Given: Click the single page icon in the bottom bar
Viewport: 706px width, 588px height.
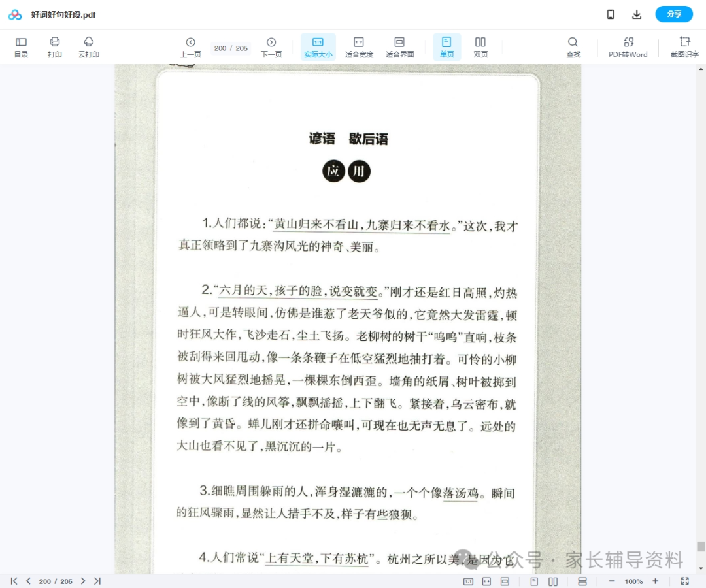Looking at the screenshot, I should (535, 581).
